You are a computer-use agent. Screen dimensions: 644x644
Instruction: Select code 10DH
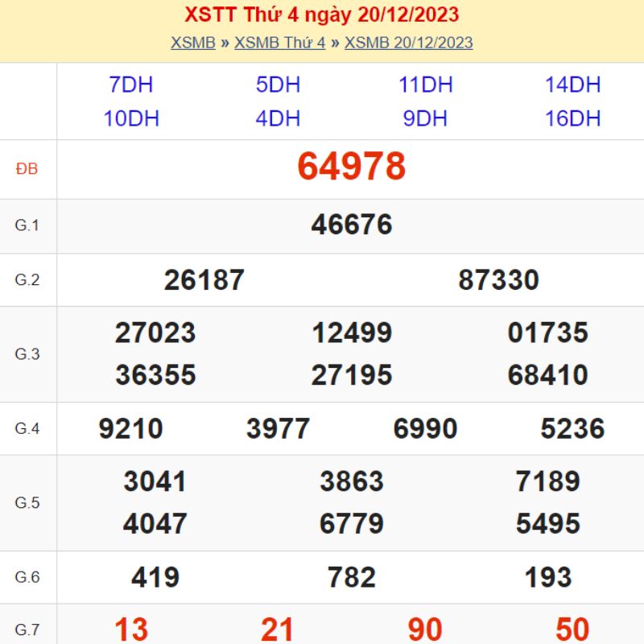coord(131,118)
